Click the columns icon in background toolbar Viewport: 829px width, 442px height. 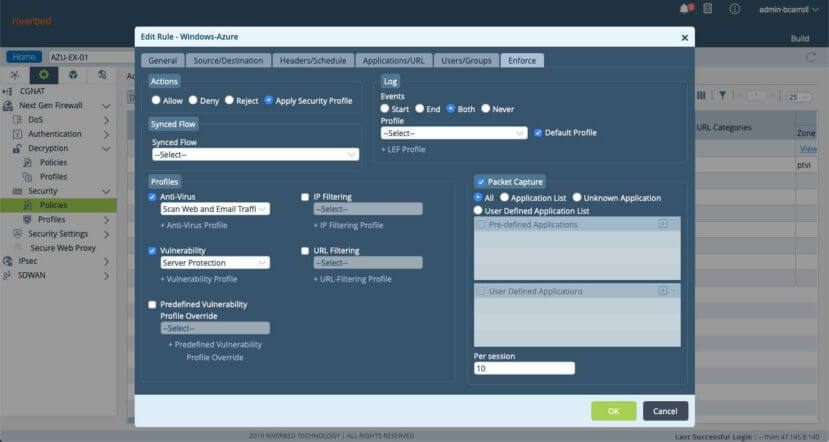click(x=701, y=95)
